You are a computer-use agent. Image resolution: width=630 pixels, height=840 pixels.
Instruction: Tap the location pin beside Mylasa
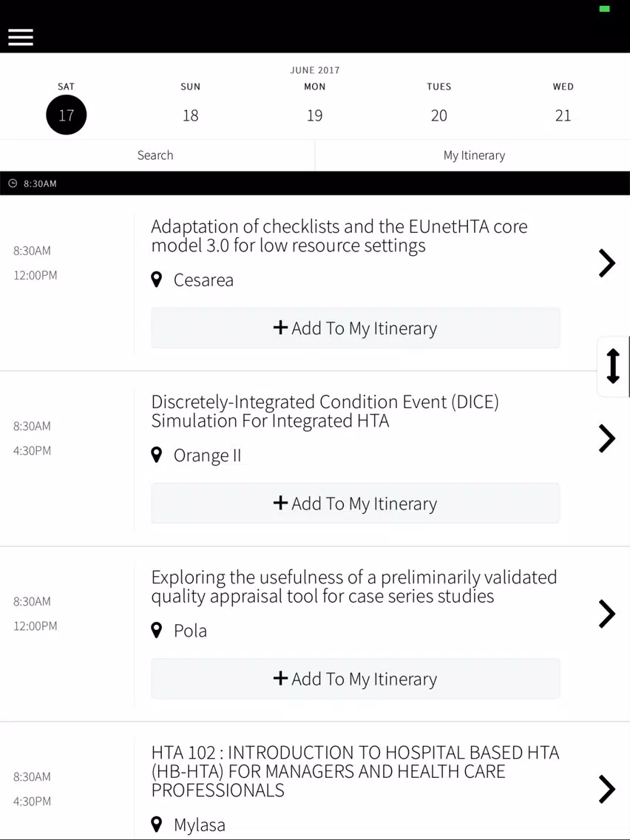tap(157, 824)
